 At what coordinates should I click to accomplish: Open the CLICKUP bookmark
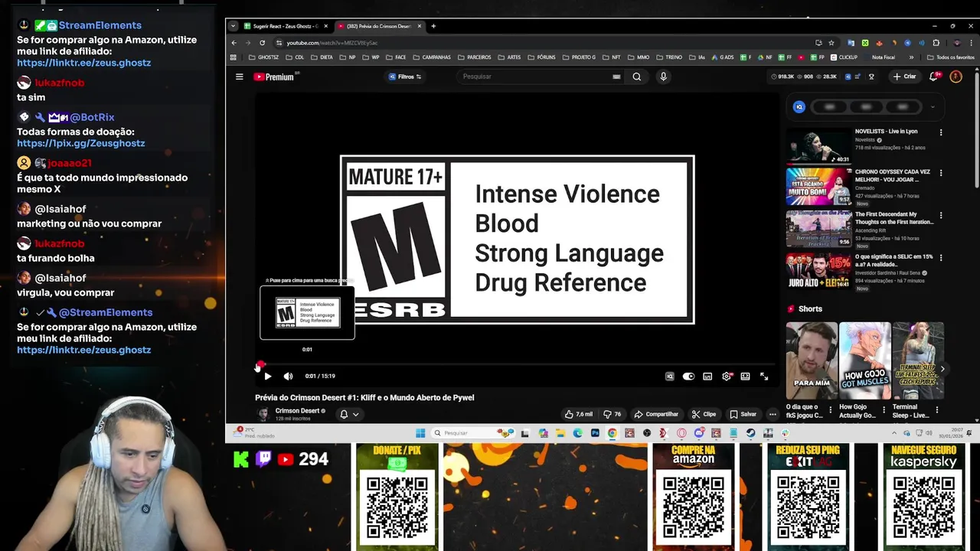coord(844,57)
